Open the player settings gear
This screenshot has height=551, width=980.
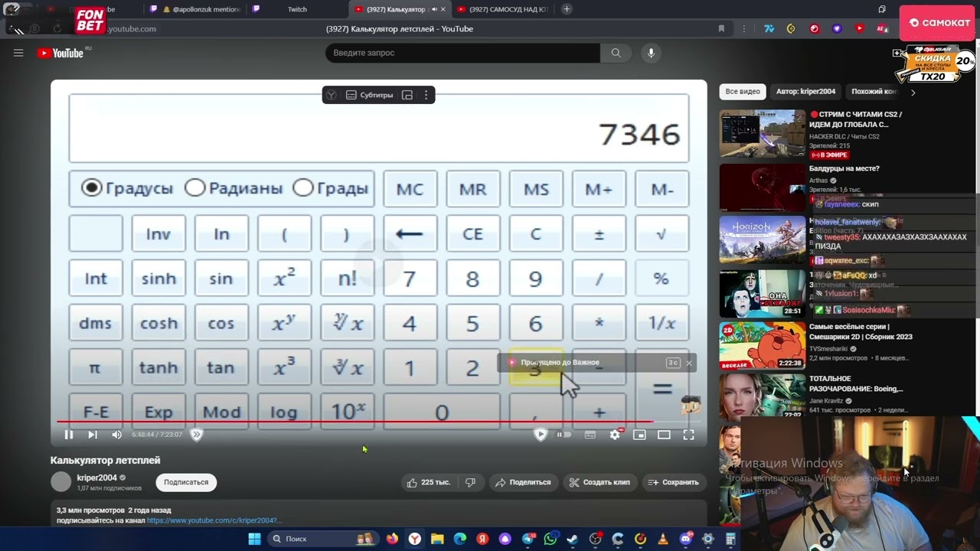615,435
